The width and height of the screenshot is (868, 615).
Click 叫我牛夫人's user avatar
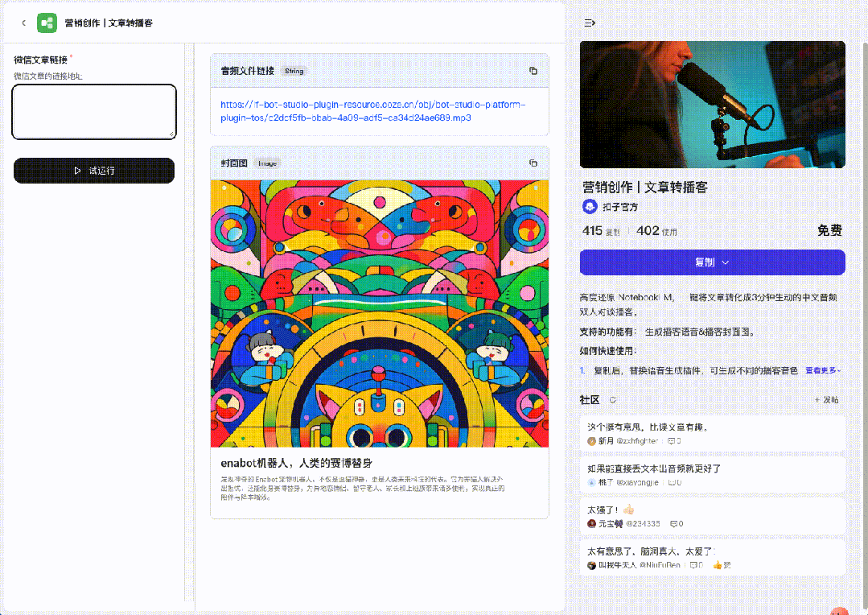tap(591, 565)
